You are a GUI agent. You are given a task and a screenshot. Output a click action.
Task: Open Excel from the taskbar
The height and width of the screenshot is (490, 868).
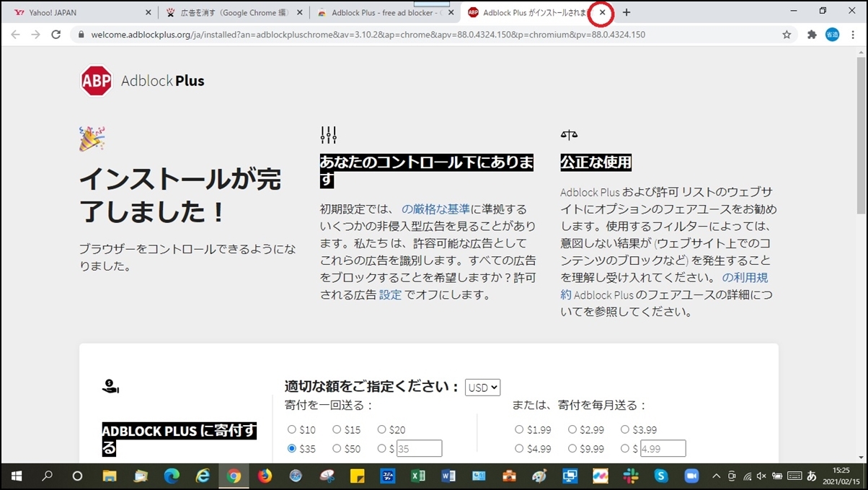click(x=417, y=476)
